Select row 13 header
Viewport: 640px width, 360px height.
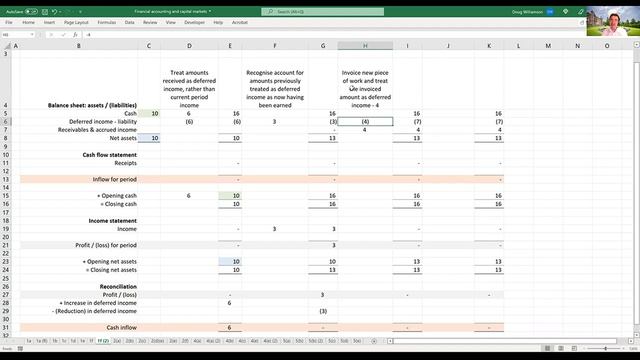click(x=6, y=179)
